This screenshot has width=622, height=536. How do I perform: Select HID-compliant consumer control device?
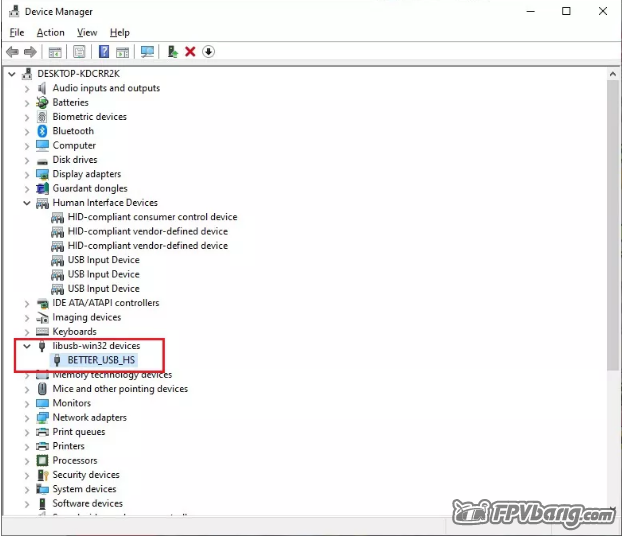(152, 217)
